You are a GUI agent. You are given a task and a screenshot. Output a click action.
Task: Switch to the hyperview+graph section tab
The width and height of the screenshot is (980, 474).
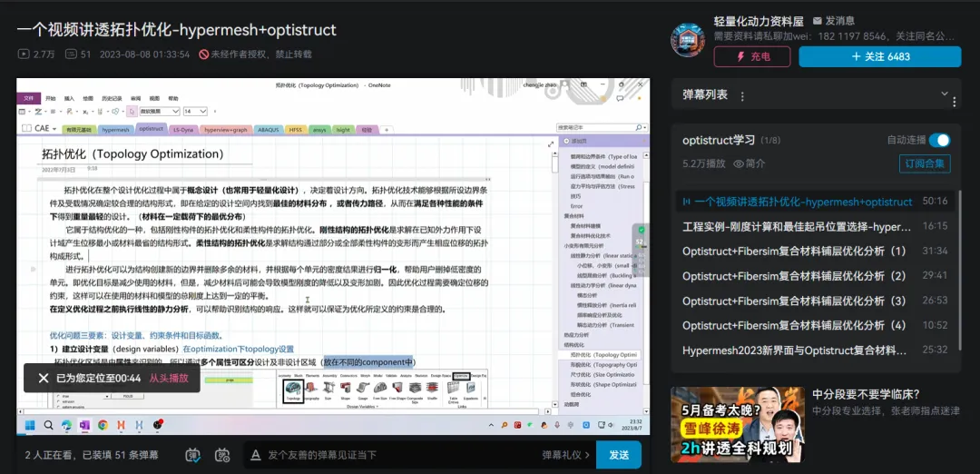tap(225, 130)
